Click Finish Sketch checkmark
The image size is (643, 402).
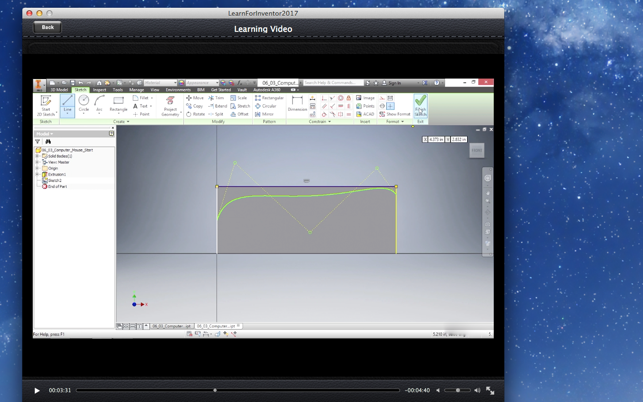tap(420, 105)
